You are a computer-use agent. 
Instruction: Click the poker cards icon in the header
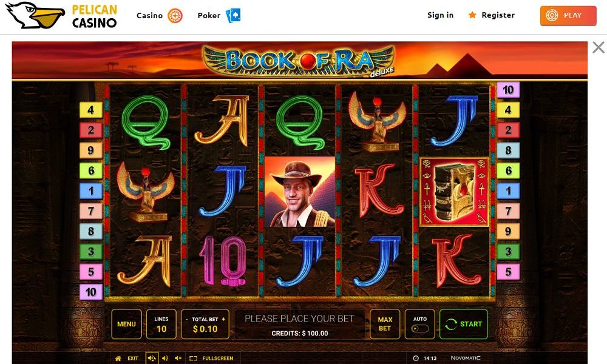233,16
